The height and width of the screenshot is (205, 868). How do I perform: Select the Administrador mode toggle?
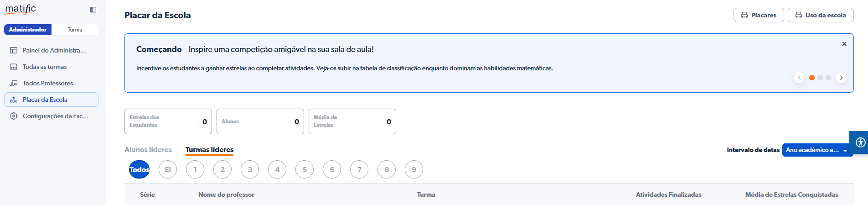pyautogui.click(x=28, y=30)
